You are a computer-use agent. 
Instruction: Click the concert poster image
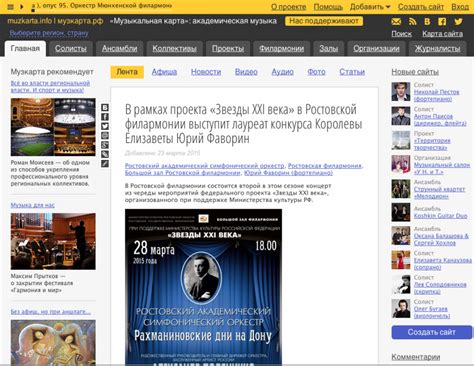pyautogui.click(x=203, y=287)
